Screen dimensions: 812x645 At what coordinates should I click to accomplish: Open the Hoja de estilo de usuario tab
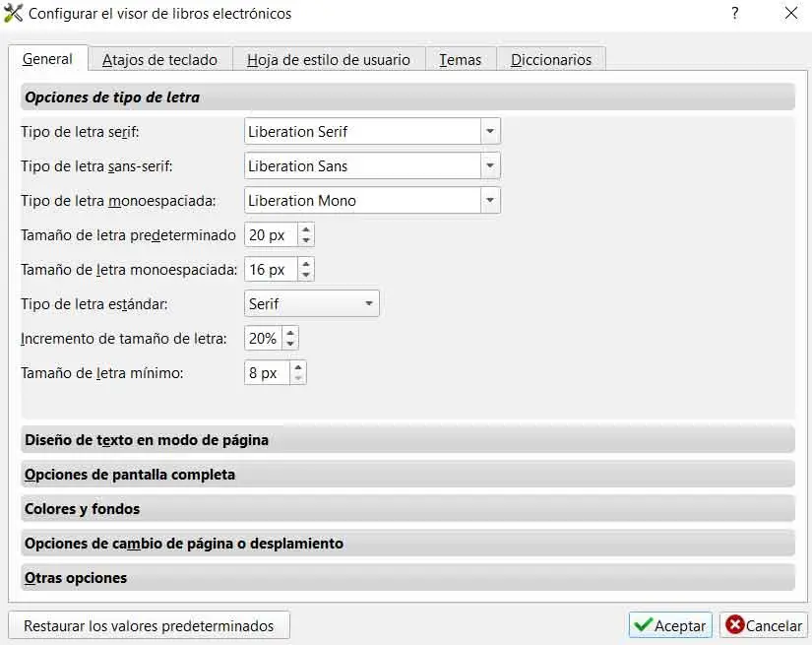tap(328, 60)
